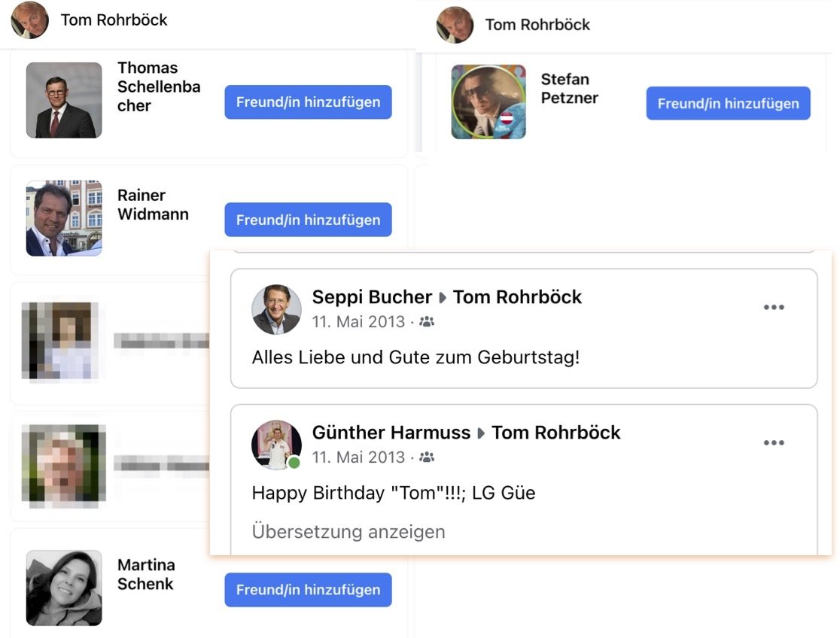Open Martina Schenk's profile photo thumbnail
840x638 pixels.
(64, 588)
